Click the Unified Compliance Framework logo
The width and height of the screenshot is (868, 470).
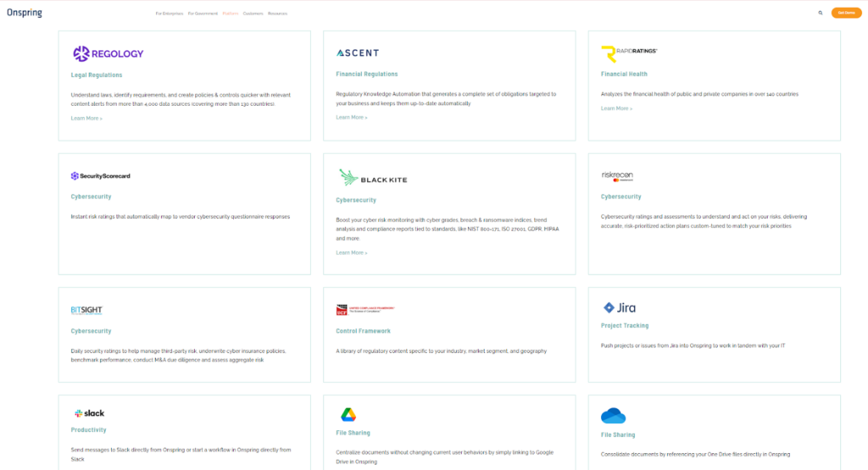click(x=364, y=310)
